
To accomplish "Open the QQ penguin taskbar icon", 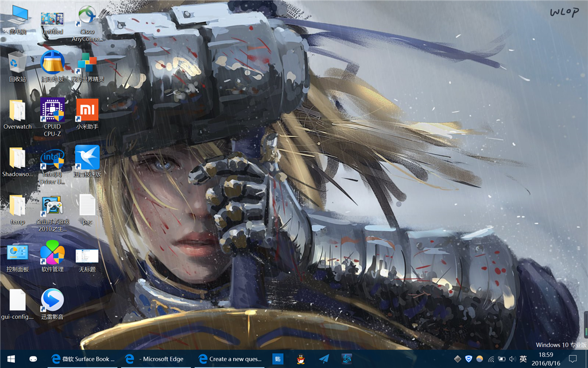I will 301,359.
